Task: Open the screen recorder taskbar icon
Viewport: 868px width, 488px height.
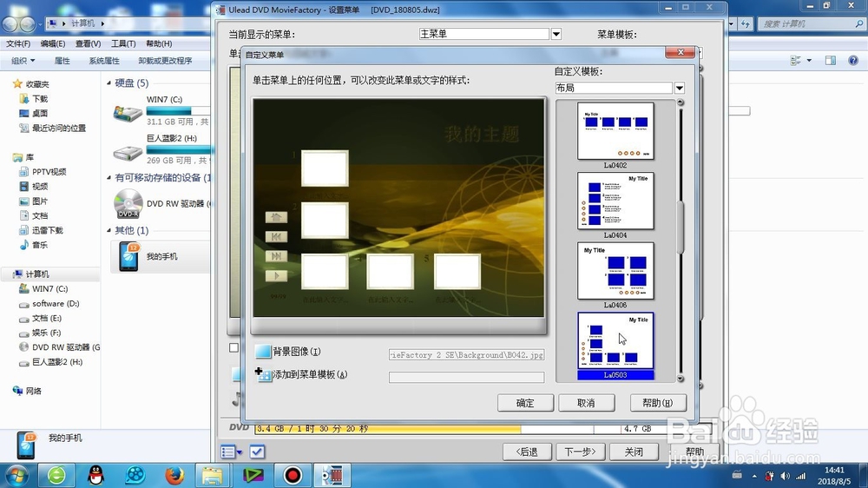Action: click(293, 475)
